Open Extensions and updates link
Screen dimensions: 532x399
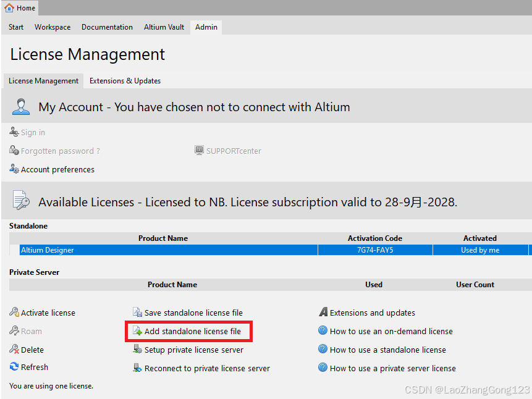coord(372,313)
